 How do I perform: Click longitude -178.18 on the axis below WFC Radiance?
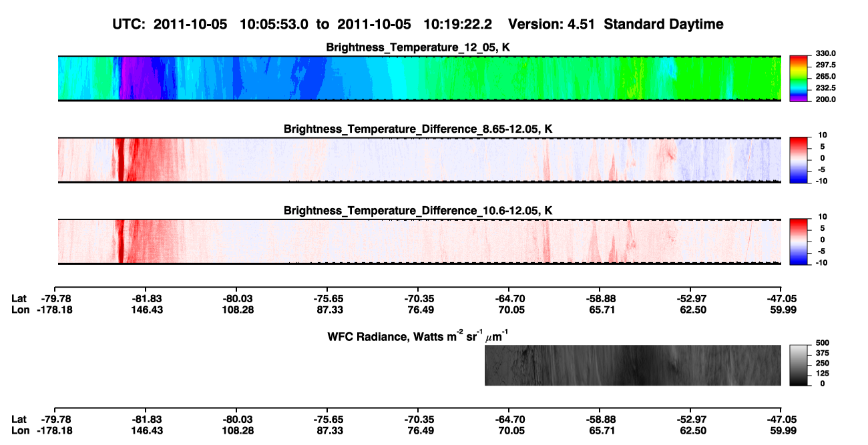coord(55,430)
